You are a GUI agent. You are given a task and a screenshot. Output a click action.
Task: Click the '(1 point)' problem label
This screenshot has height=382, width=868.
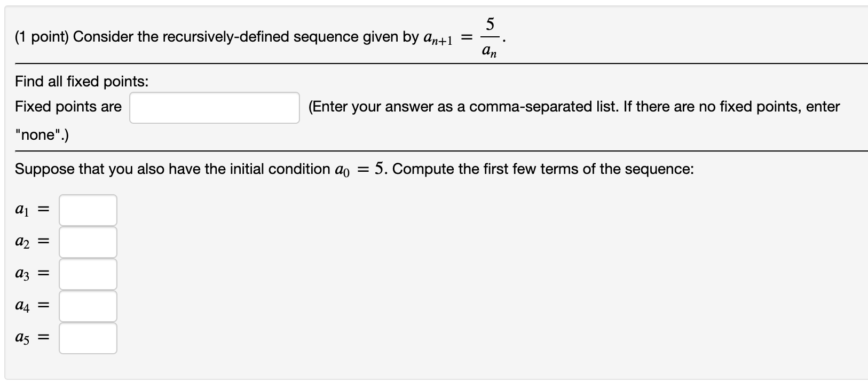(41, 36)
